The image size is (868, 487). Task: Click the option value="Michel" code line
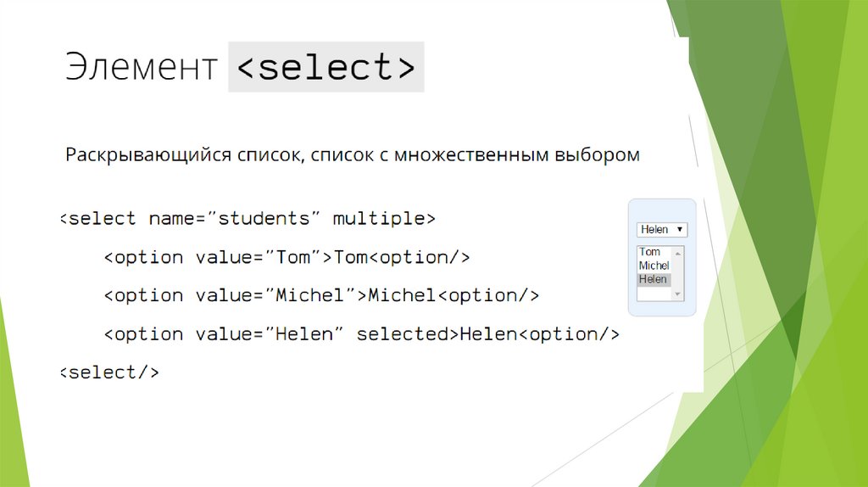[321, 295]
